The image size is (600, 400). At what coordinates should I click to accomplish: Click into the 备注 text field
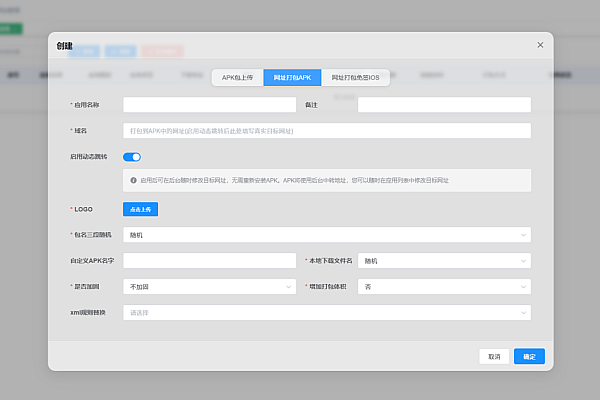coord(444,105)
